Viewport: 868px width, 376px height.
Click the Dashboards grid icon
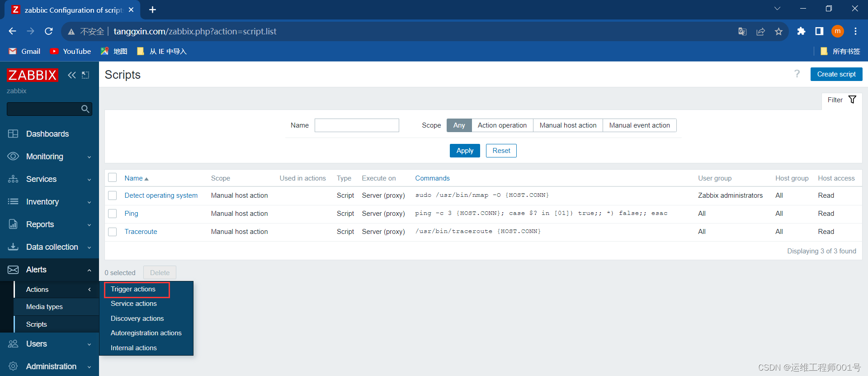pyautogui.click(x=13, y=134)
